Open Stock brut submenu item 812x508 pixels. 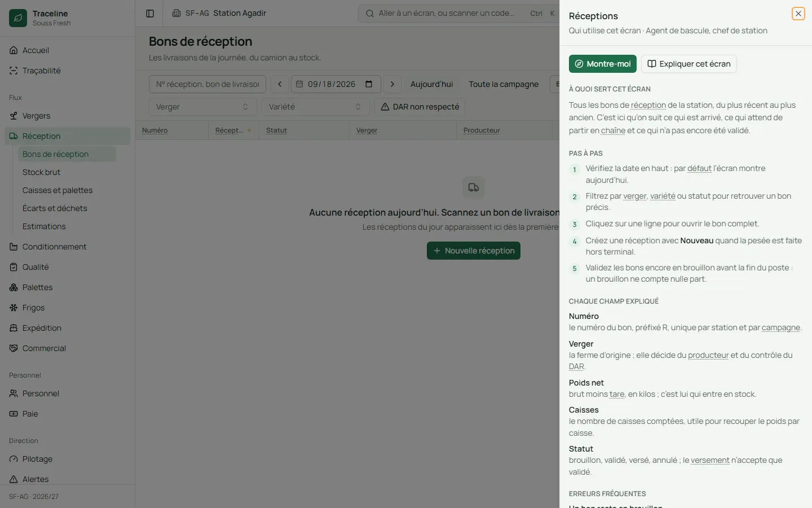click(67, 172)
